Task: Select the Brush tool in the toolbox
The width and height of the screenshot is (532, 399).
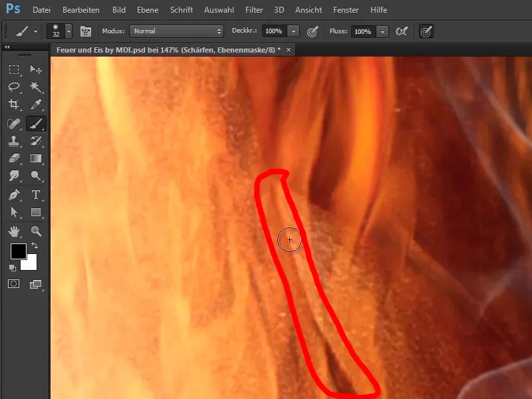Action: [x=36, y=124]
